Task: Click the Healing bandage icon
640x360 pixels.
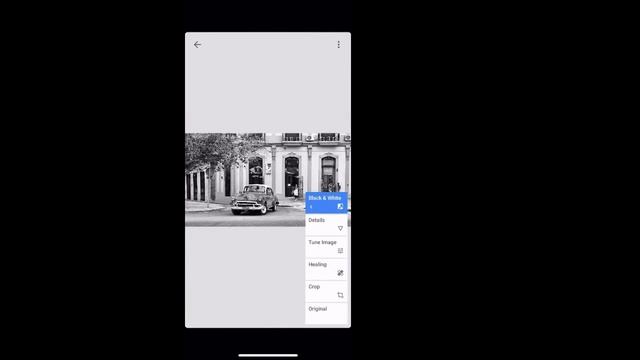Action: tap(340, 273)
